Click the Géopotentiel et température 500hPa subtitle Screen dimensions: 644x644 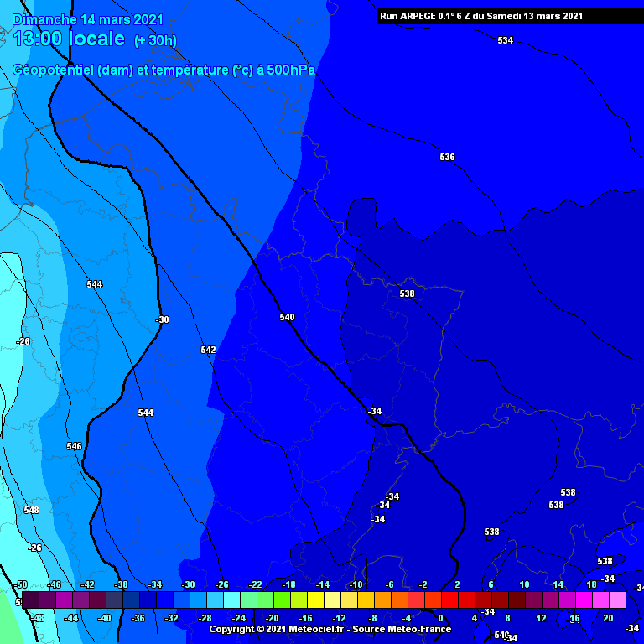pos(164,70)
